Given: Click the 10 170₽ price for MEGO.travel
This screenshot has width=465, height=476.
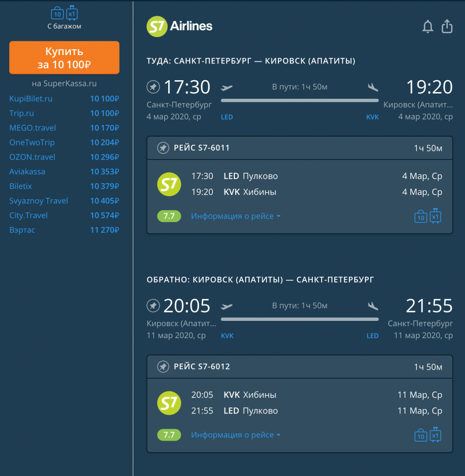Looking at the screenshot, I should [105, 128].
